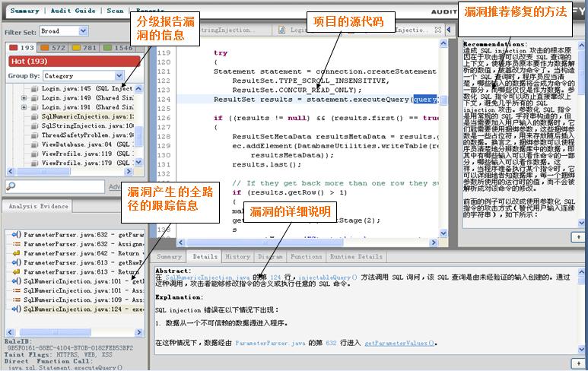Image resolution: width=588 pixels, height=371 pixels.
Task: Expand the Login.java:149 tree node
Action: pos(24,98)
